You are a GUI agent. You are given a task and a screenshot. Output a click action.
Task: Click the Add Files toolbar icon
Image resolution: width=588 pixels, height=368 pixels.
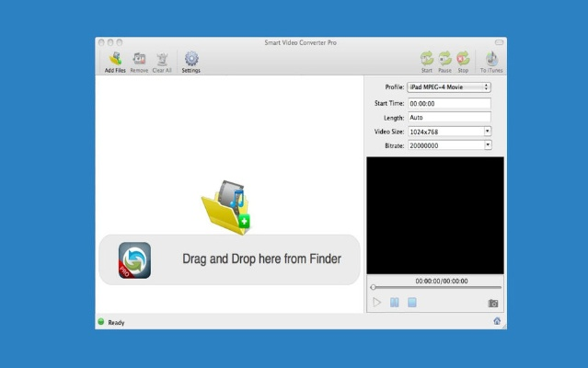(x=115, y=59)
